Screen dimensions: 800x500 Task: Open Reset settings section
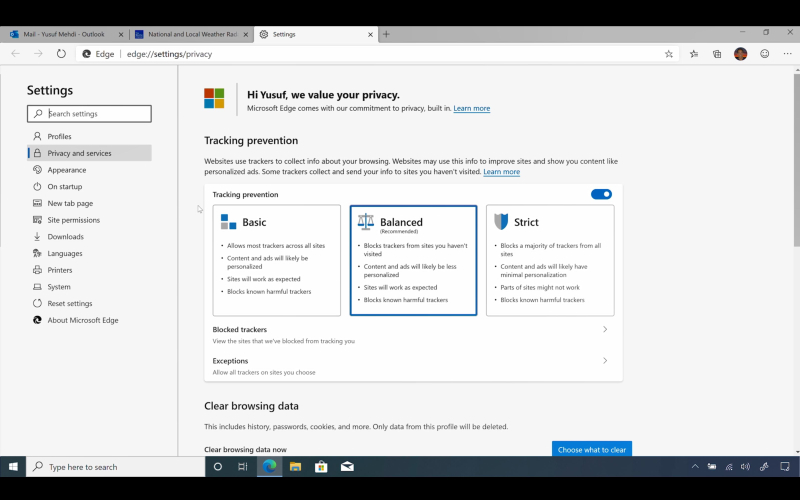pyautogui.click(x=89, y=303)
